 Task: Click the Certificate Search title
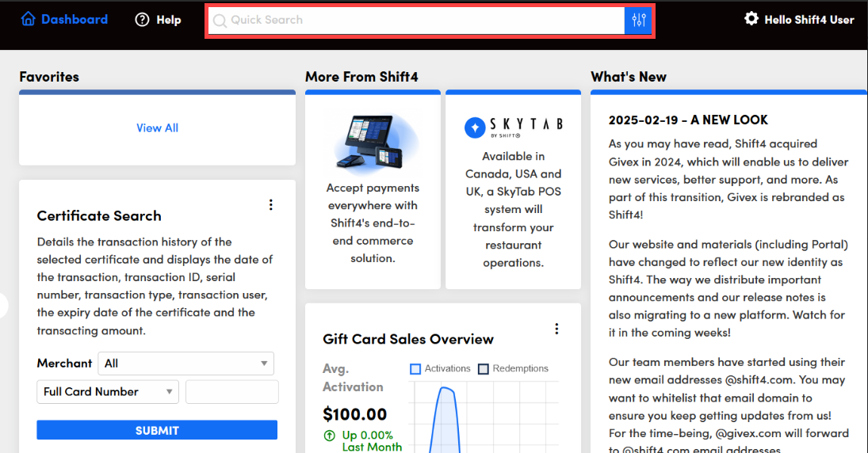click(x=99, y=215)
